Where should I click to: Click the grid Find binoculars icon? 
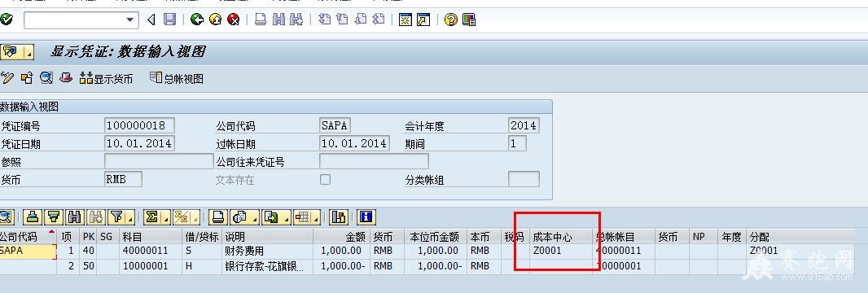pyautogui.click(x=75, y=216)
